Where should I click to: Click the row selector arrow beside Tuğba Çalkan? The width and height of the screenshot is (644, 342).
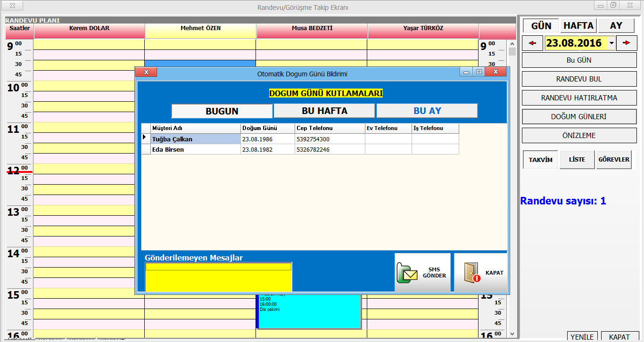pos(145,139)
